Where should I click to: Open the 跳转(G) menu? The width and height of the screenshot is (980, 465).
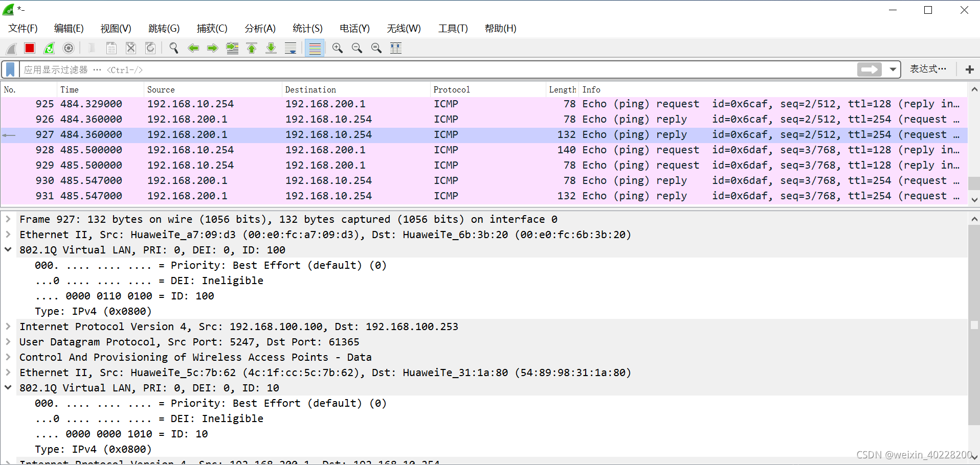pos(164,29)
